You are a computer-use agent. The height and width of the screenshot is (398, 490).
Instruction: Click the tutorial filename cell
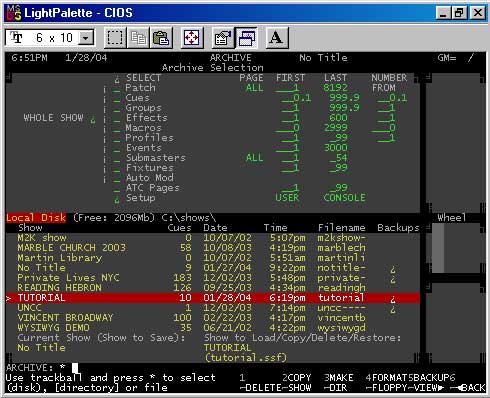click(341, 298)
